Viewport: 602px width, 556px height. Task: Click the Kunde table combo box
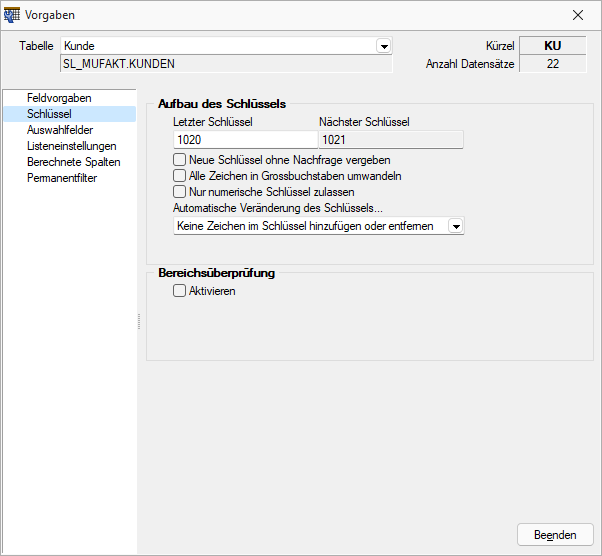pyautogui.click(x=226, y=46)
